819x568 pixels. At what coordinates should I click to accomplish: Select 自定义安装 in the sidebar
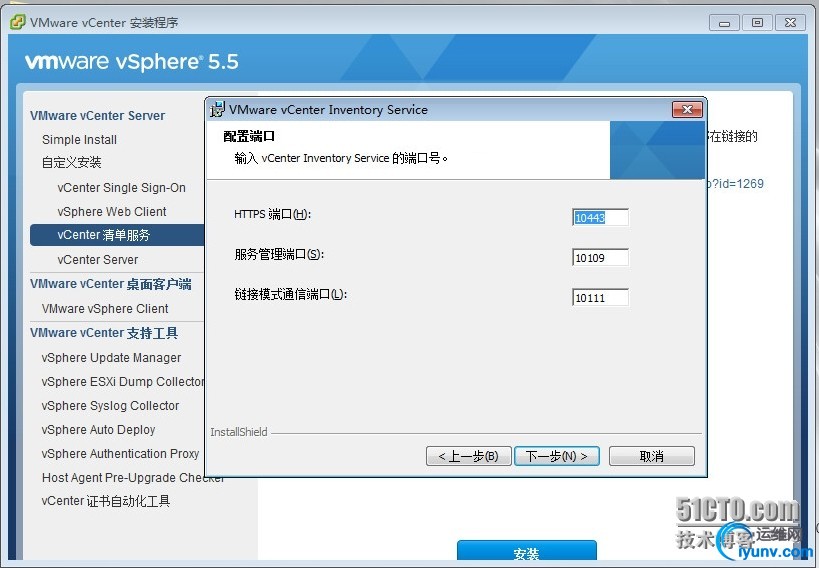tap(72, 163)
